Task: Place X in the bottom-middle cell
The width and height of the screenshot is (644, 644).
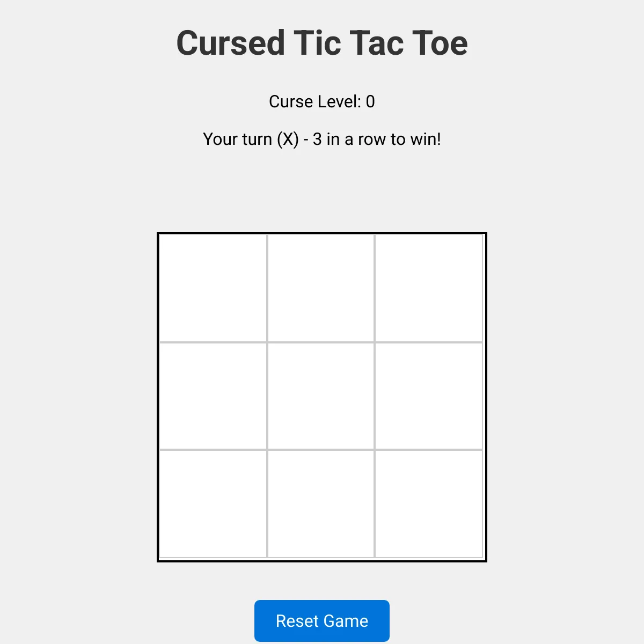Action: [321, 504]
